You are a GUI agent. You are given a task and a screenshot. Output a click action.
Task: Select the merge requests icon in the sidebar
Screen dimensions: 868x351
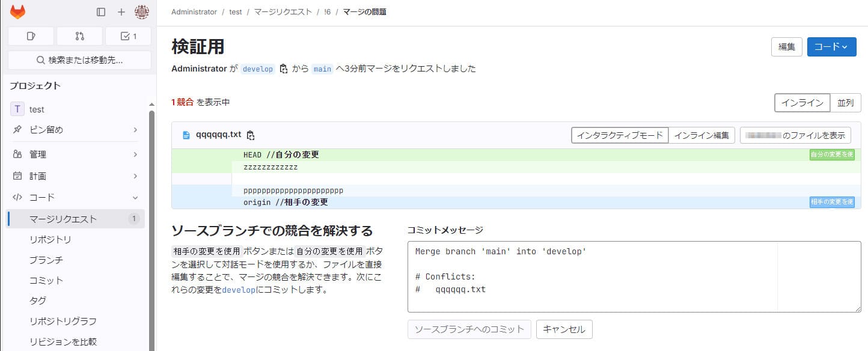[x=79, y=36]
